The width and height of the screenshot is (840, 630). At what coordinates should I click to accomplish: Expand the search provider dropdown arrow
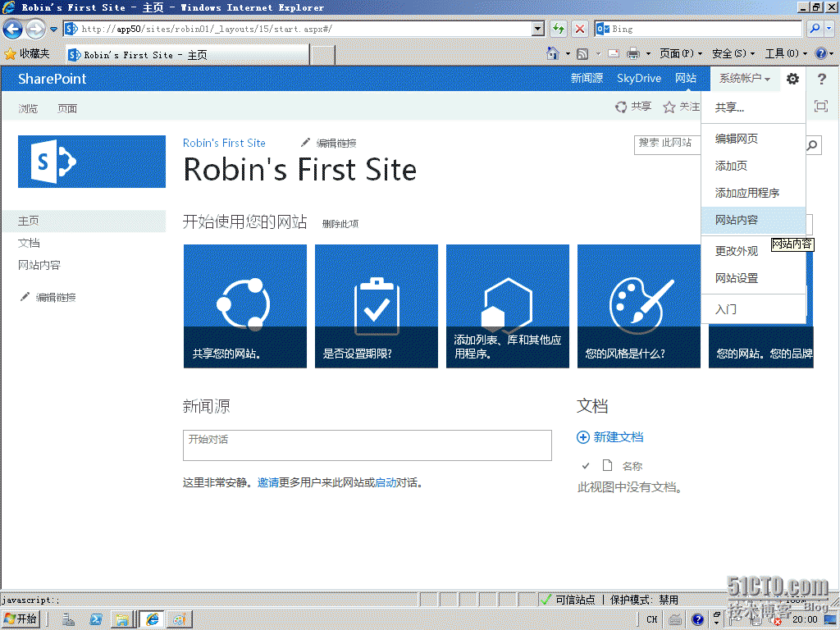[x=830, y=29]
